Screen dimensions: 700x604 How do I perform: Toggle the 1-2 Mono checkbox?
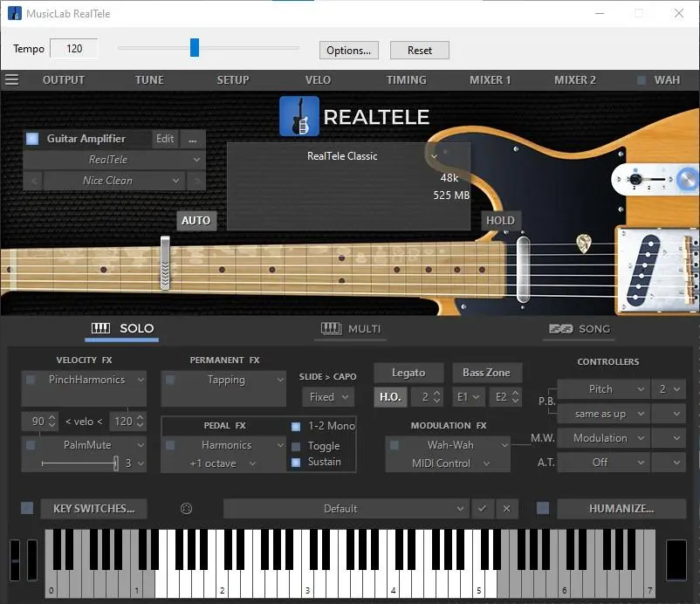(296, 426)
